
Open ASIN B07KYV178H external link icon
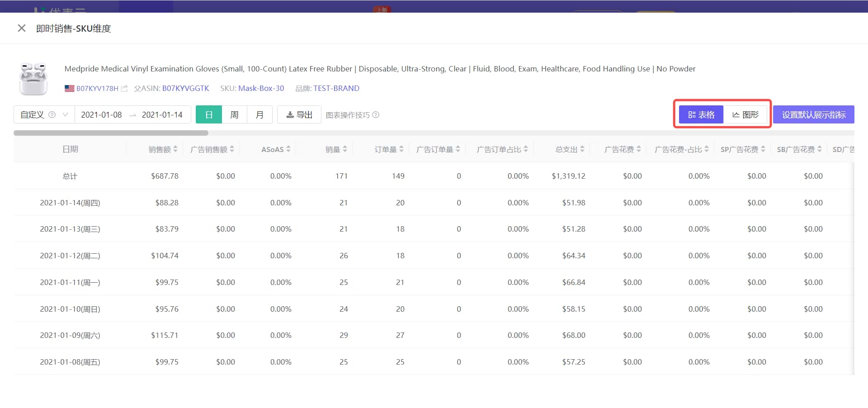124,89
